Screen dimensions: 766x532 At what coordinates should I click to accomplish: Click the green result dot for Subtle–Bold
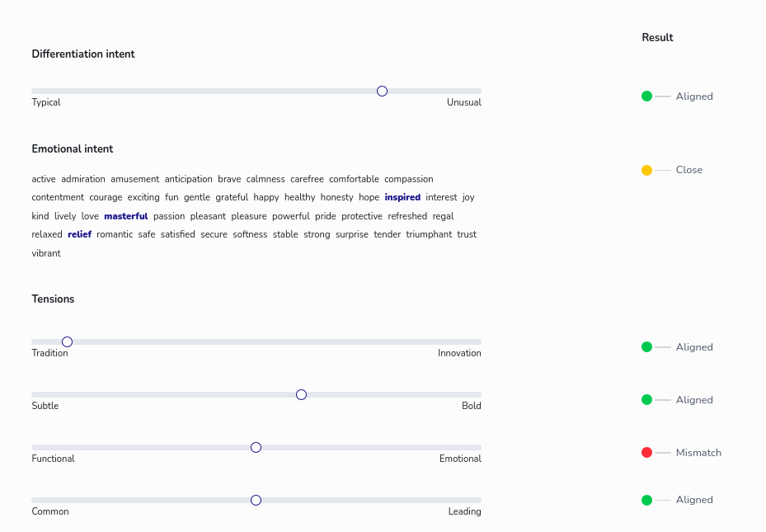pos(646,399)
